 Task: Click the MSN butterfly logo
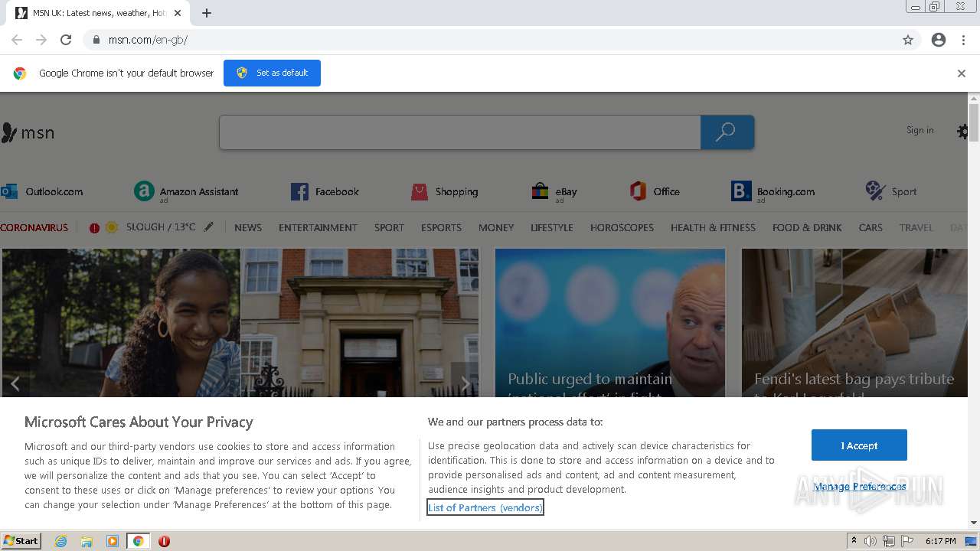[x=28, y=132]
